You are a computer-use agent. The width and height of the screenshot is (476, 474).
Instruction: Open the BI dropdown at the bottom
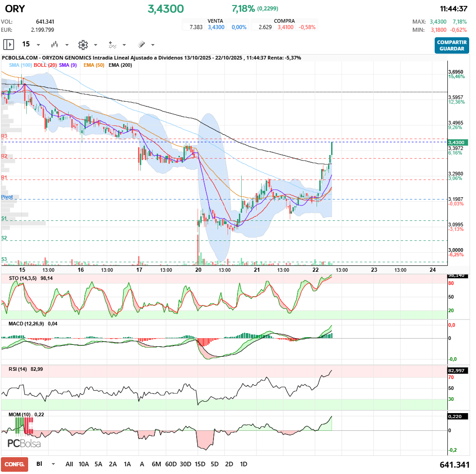(x=54, y=464)
